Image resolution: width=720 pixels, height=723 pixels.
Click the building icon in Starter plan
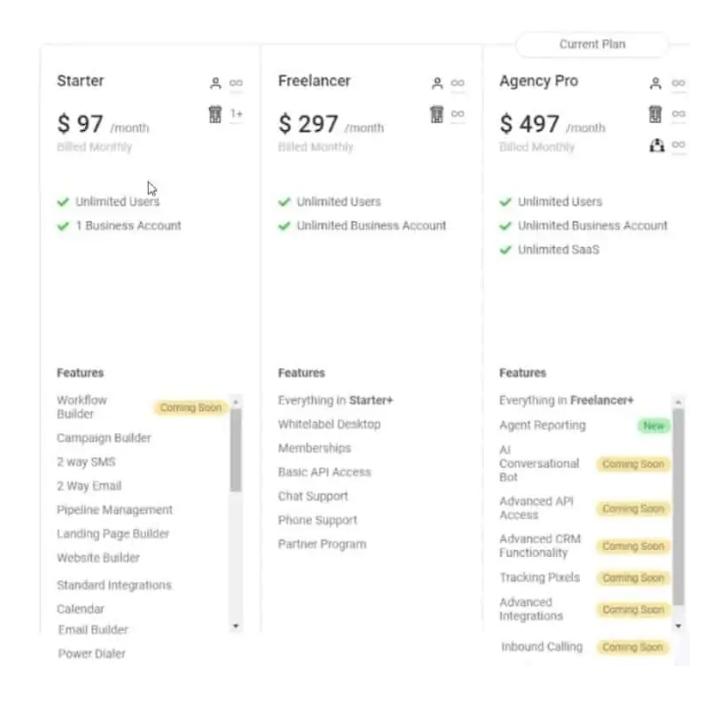pyautogui.click(x=214, y=114)
